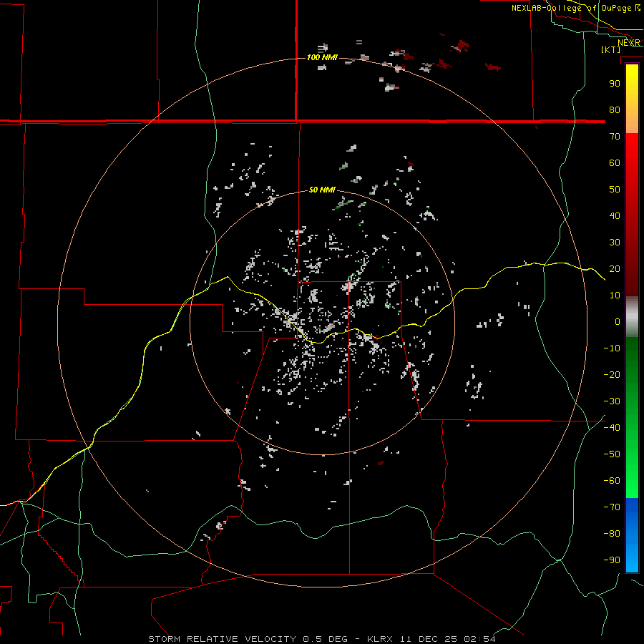
Task: Click the "50" value on the color scale
Action: [x=615, y=190]
